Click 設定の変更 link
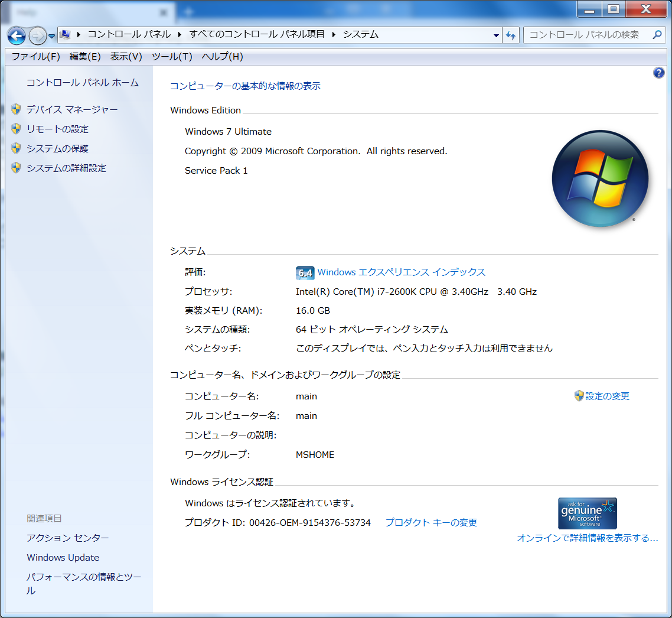The height and width of the screenshot is (618, 672). (x=607, y=396)
